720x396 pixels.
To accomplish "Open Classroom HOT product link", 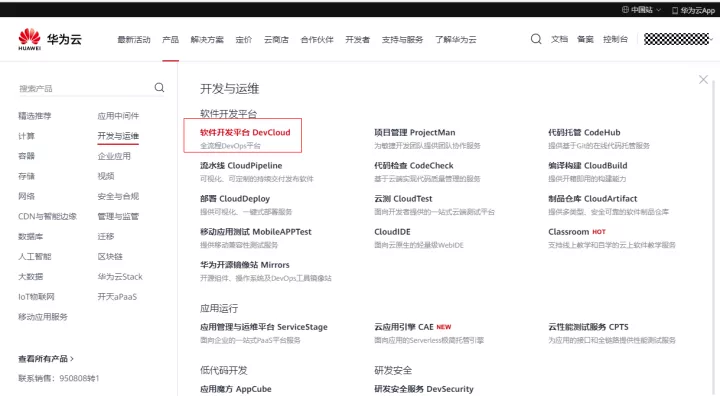I will 577,232.
